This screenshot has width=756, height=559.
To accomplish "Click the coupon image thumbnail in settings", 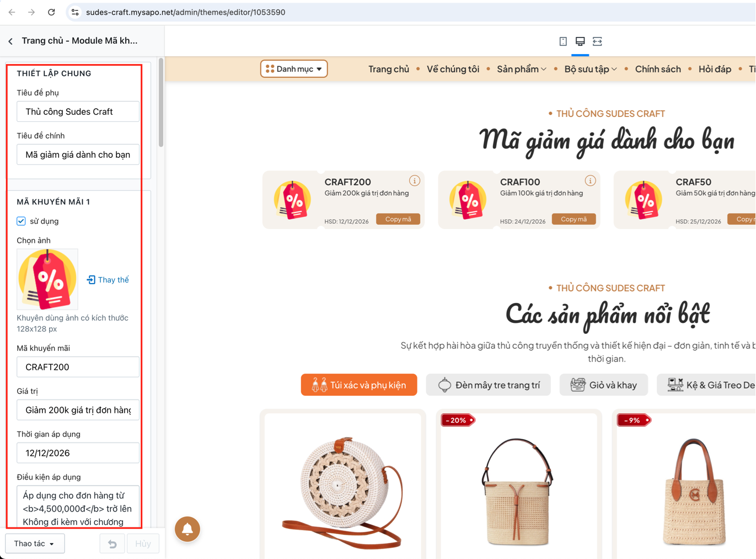I will click(47, 279).
